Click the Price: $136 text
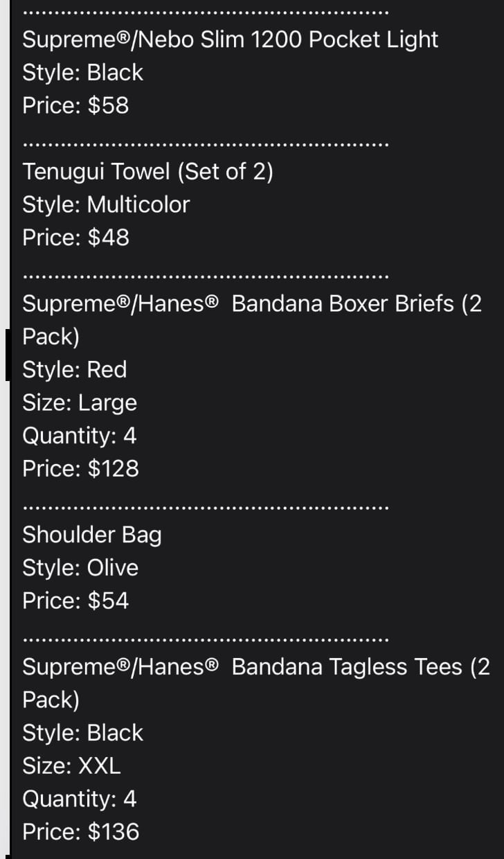This screenshot has width=504, height=859. (80, 832)
